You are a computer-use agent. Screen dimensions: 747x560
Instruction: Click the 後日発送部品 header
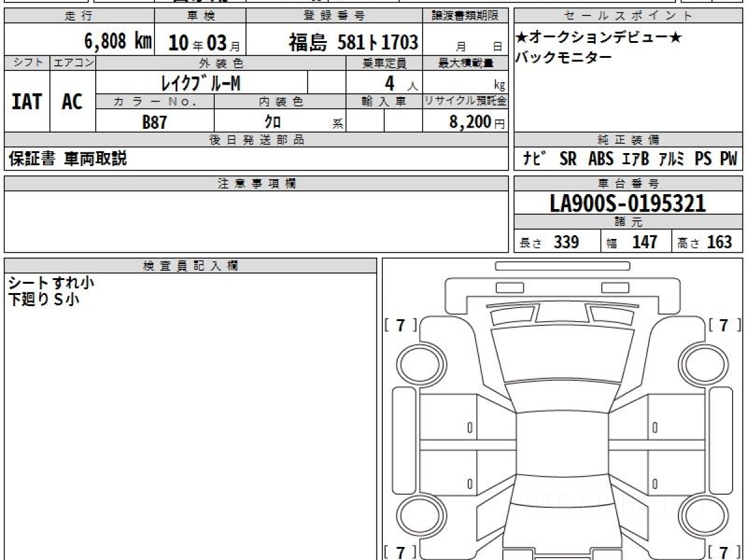(x=256, y=140)
